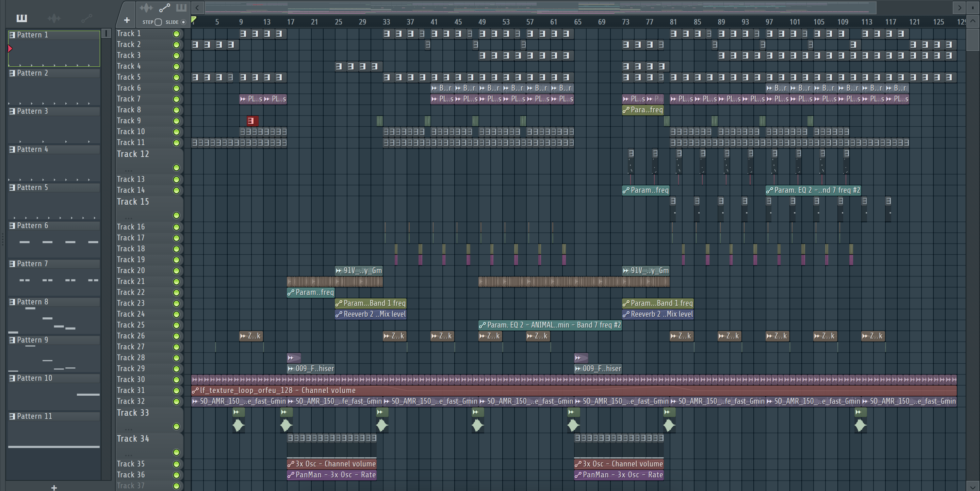Select the Param. EQ 2 freq #2 clip on Track 14

click(813, 190)
